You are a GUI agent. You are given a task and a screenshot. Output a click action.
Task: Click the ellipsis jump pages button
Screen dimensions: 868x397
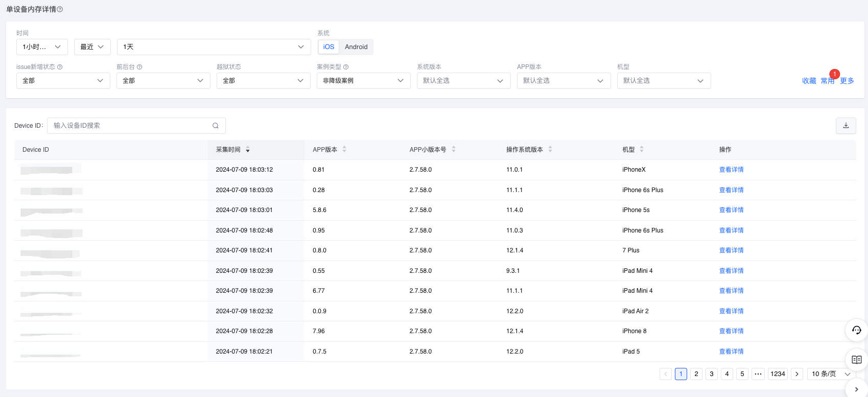point(758,374)
